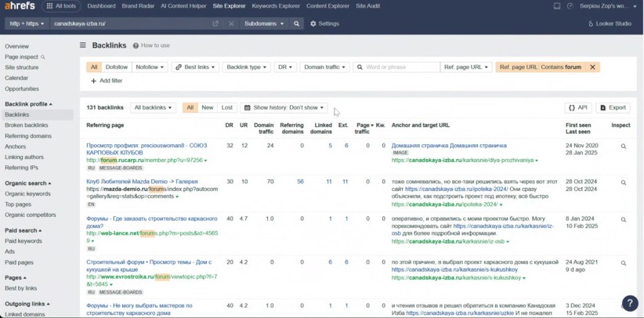Collapse the Backlink profile section
644x318 pixels.
[28, 104]
